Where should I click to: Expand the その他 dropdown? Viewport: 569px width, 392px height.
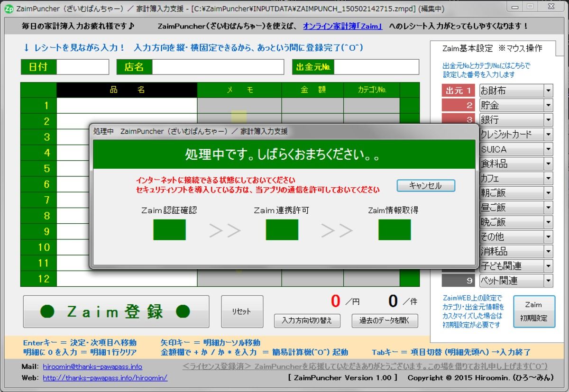pos(548,237)
